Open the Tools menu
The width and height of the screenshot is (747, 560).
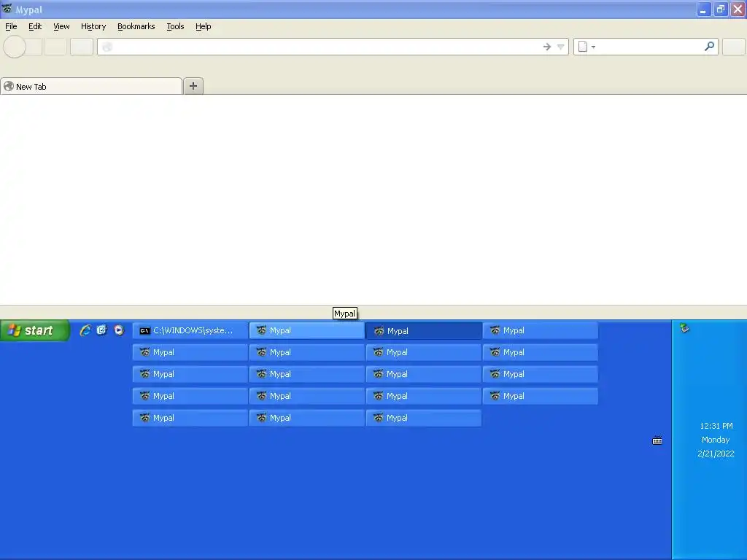(x=175, y=27)
